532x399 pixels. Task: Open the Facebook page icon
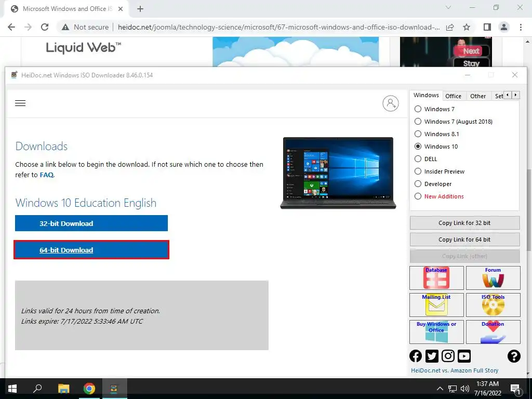coord(416,356)
